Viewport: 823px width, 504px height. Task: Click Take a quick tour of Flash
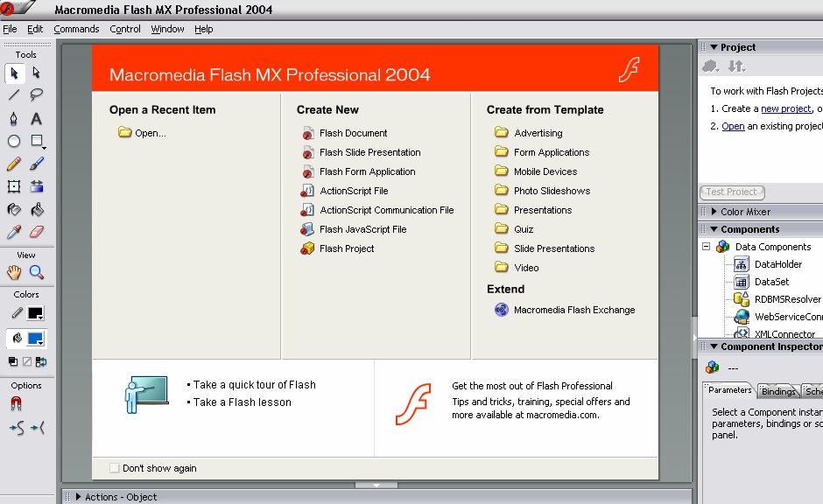[255, 384]
